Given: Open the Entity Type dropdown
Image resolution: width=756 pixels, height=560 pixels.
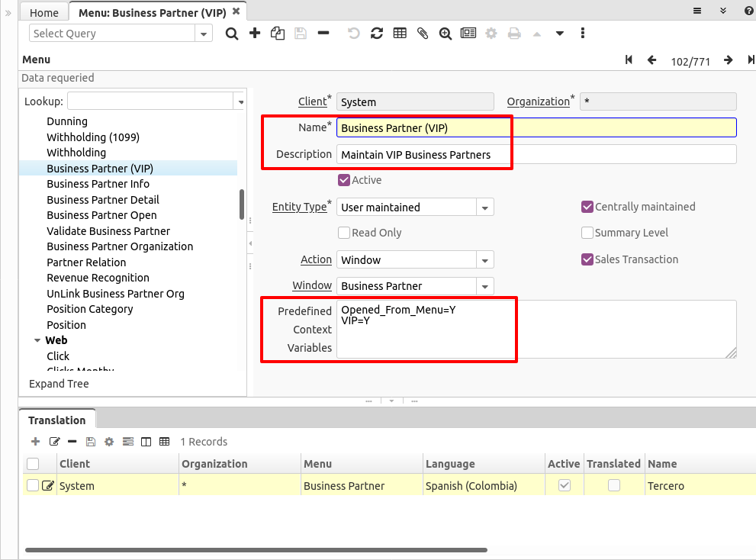Looking at the screenshot, I should coord(485,208).
